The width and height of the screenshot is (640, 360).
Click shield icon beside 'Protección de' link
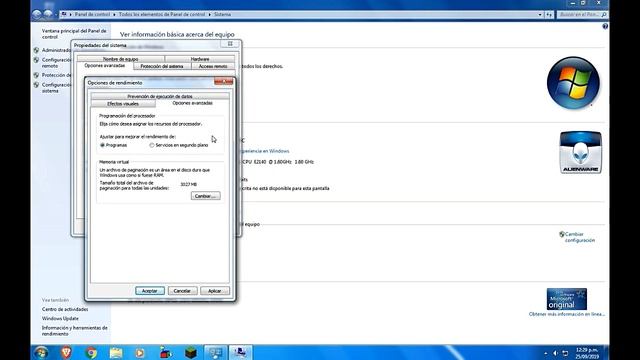point(36,76)
